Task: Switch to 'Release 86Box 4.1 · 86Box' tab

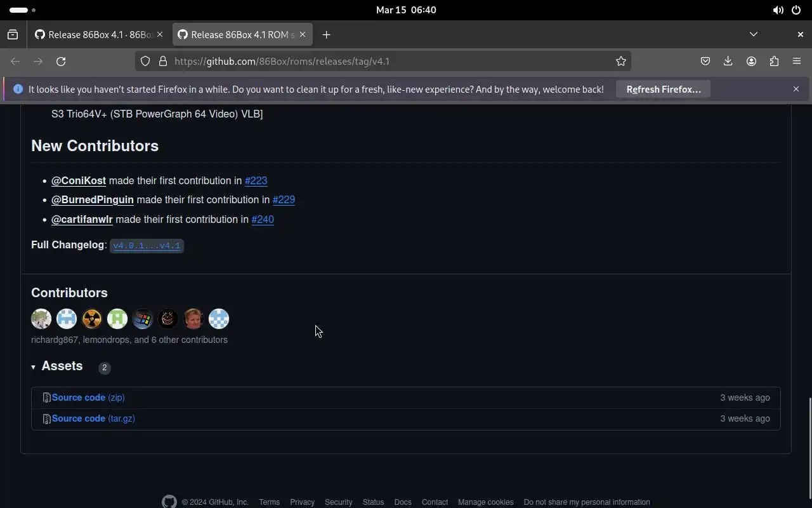Action: 99,35
